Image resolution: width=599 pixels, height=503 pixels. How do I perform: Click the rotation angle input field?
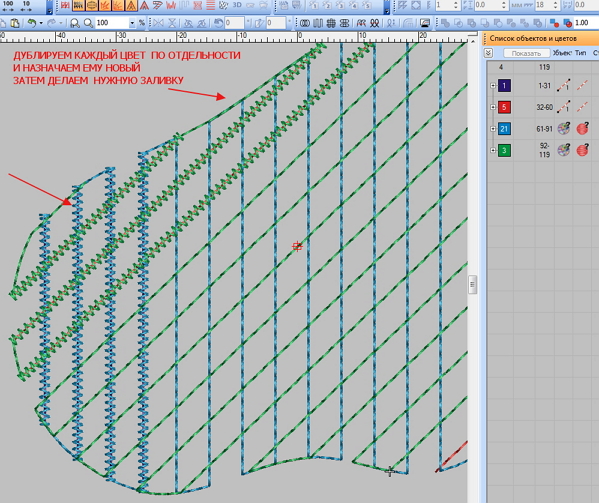coord(234,23)
